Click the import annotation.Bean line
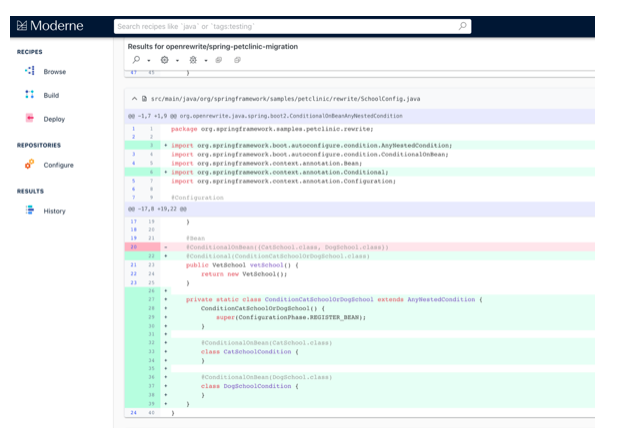 tap(359, 163)
